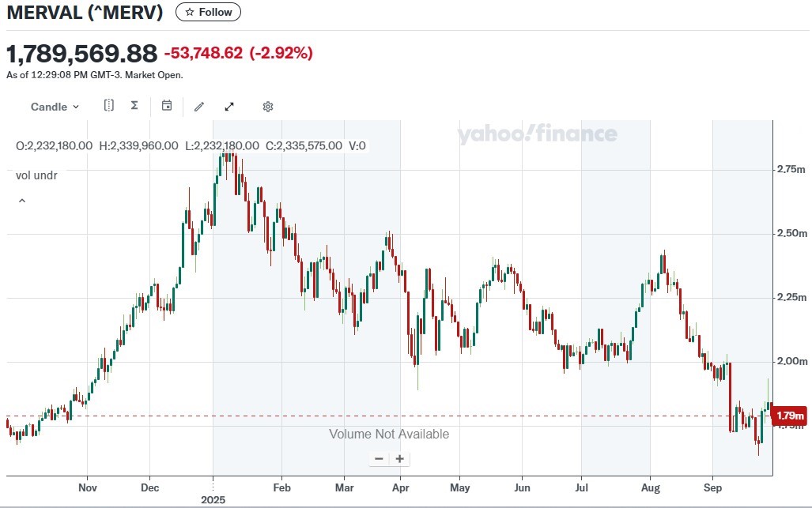812x508 pixels.
Task: Click the Yahoo Finance watermark logo
Action: pos(537,134)
